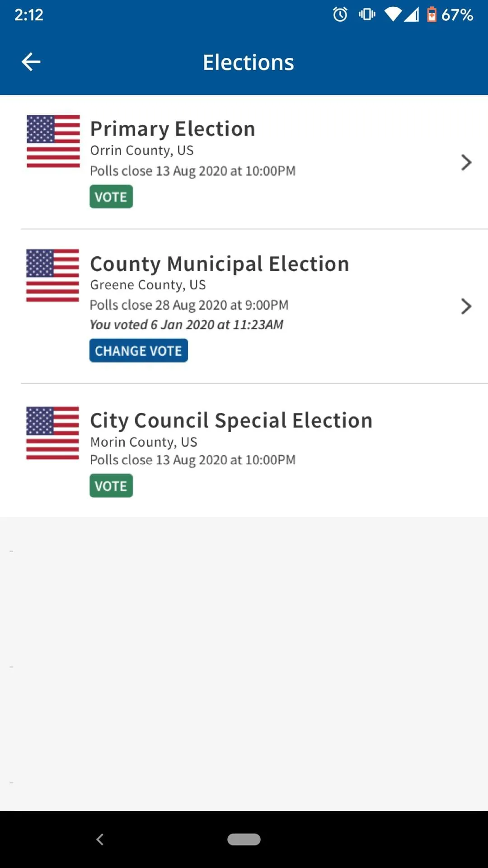Tap the Wi-Fi signal status icon
The height and width of the screenshot is (868, 488).
click(393, 15)
